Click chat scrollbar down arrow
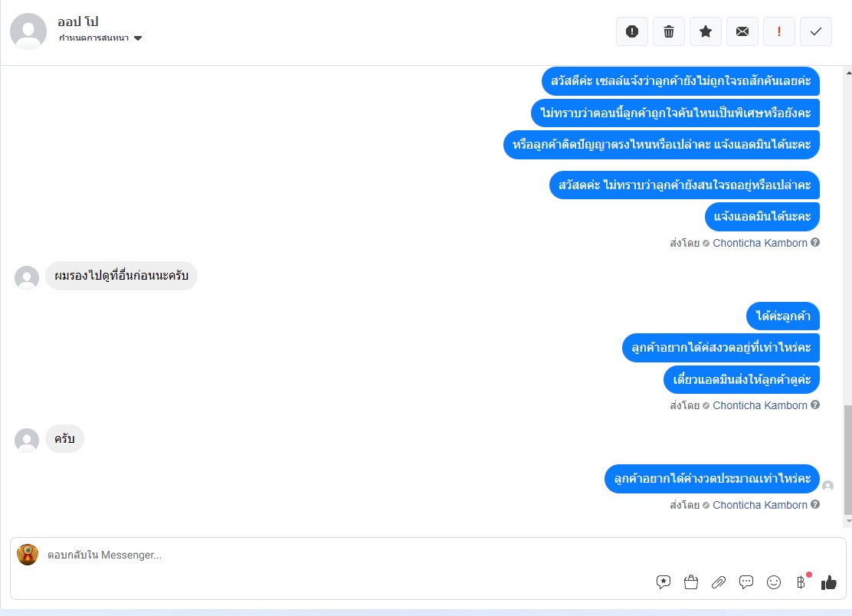 848,521
